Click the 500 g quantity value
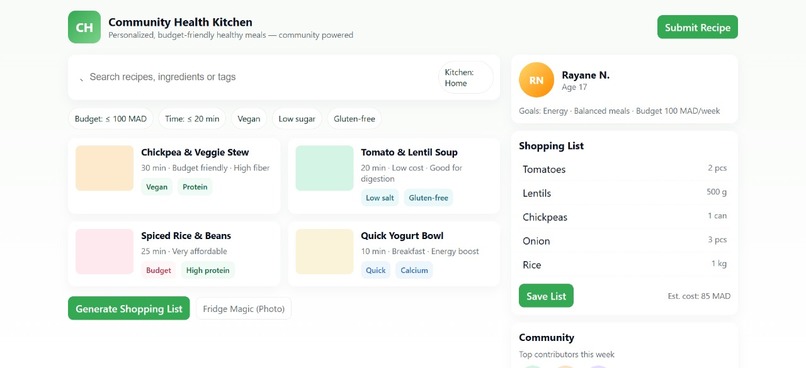 (x=717, y=192)
